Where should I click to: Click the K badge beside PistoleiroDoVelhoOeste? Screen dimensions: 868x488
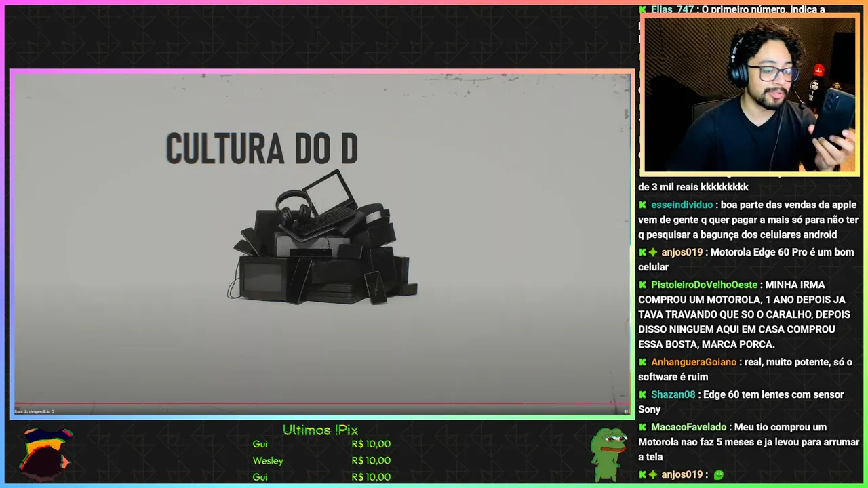[x=642, y=285]
